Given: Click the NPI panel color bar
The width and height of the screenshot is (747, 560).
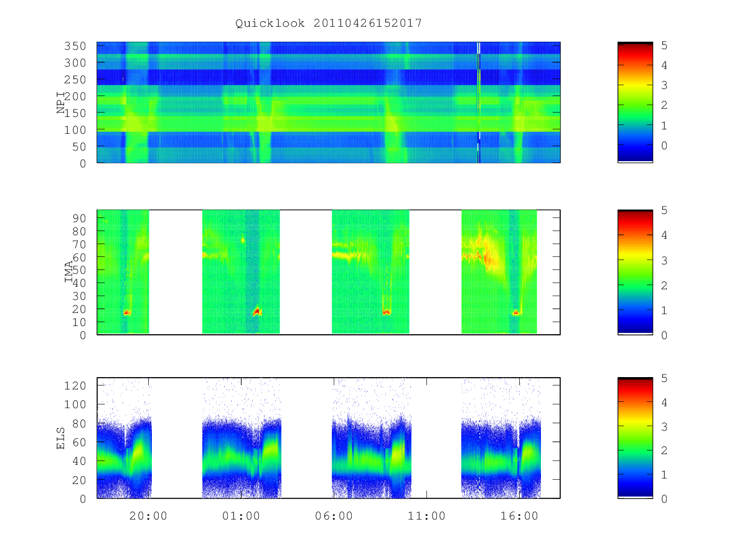Looking at the screenshot, I should [635, 103].
